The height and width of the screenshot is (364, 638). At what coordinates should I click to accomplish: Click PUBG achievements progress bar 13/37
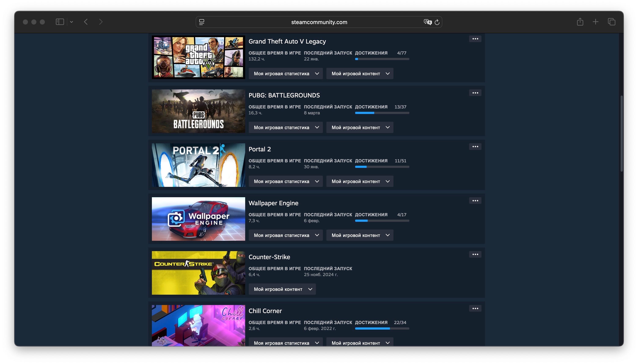382,113
